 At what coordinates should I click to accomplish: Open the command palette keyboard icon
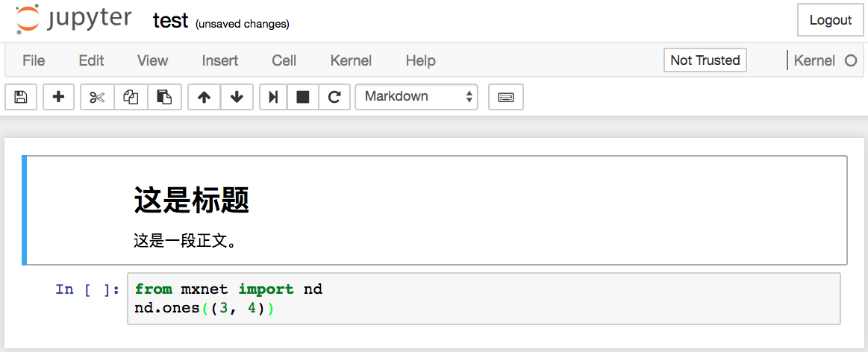point(505,97)
